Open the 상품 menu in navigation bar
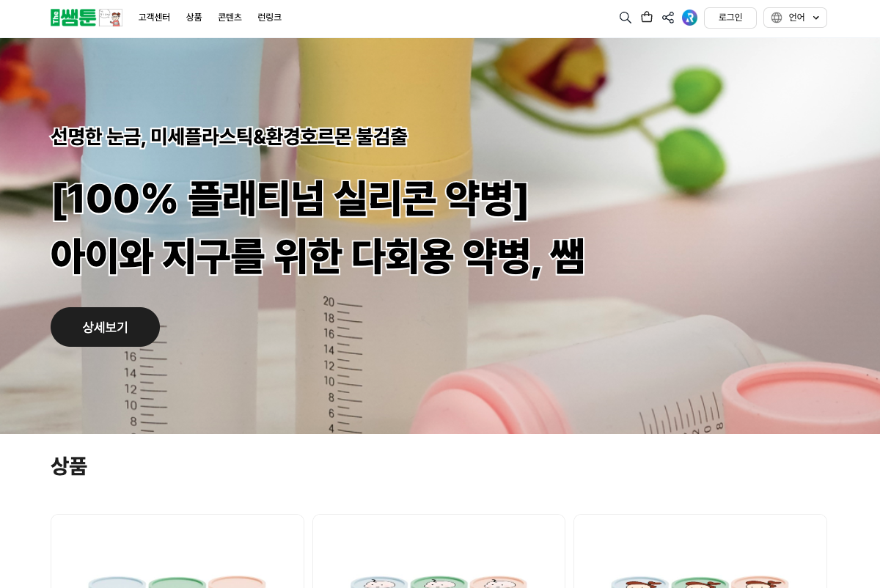880x588 pixels. tap(194, 18)
